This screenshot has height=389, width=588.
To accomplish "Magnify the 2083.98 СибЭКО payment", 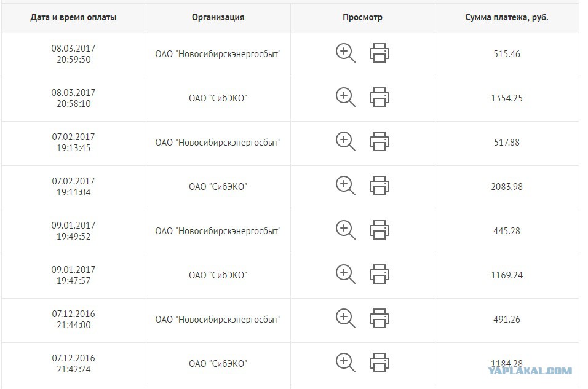I will (346, 186).
